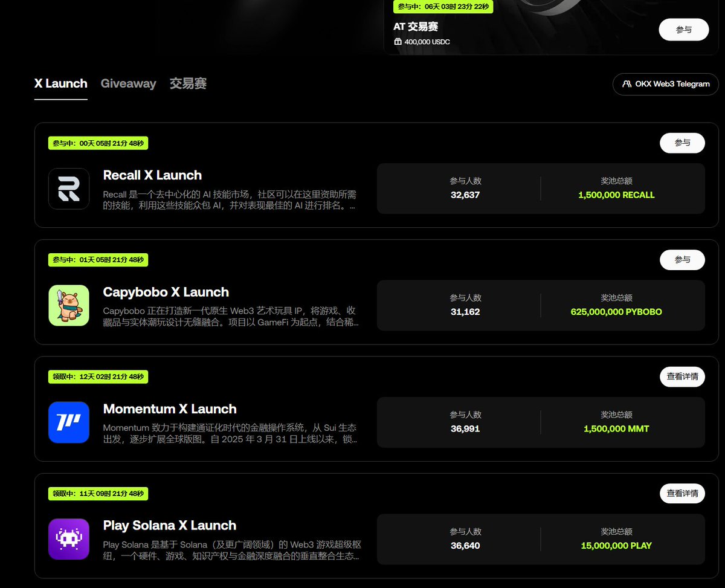The image size is (725, 588).
Task: Click prize pool 15,000,000 PLAY
Action: [x=616, y=545]
